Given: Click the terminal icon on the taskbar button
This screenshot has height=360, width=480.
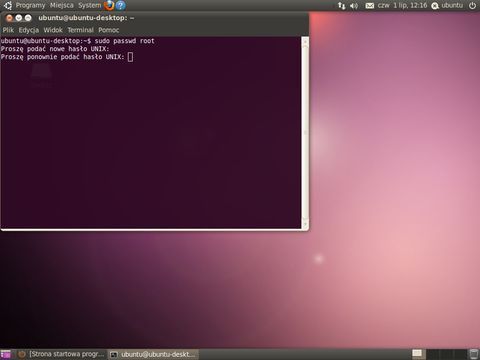Looking at the screenshot, I should (114, 355).
